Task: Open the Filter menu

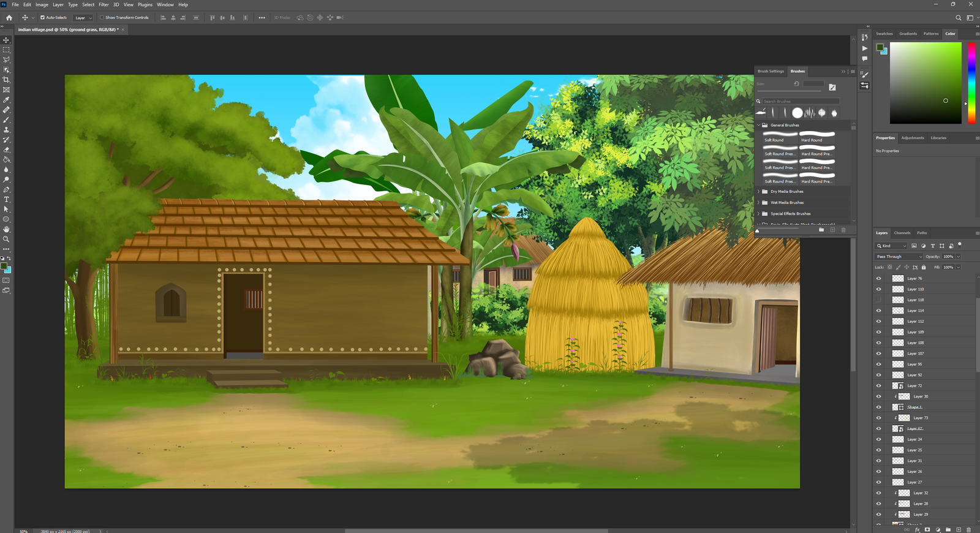Action: (x=104, y=4)
